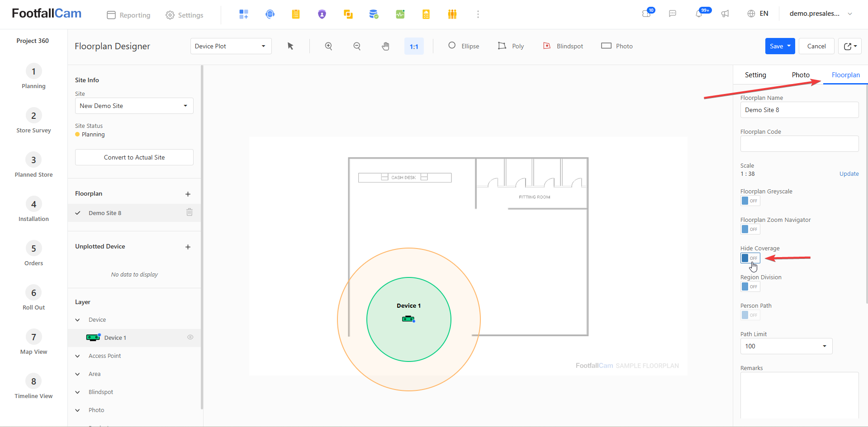Open the announcements megaphone icon

(725, 14)
